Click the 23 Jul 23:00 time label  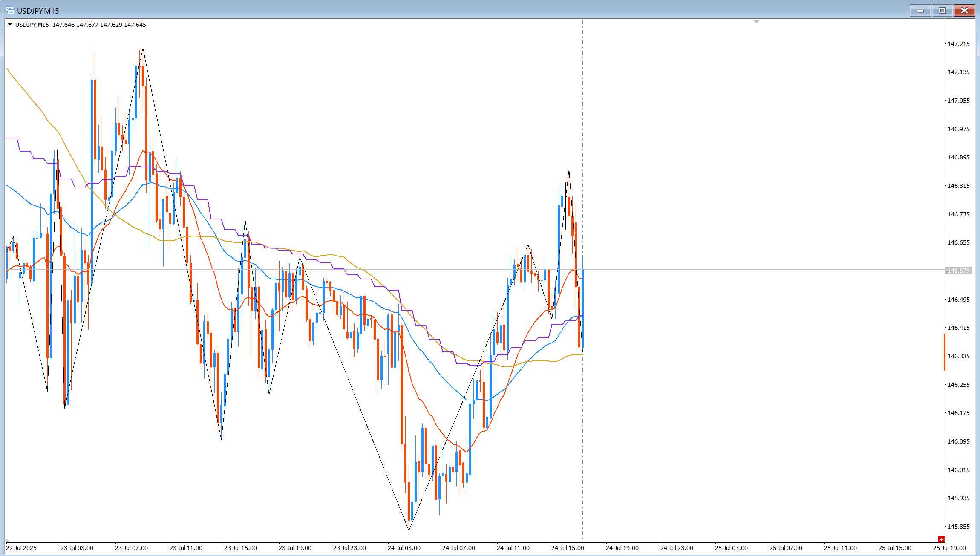(349, 548)
